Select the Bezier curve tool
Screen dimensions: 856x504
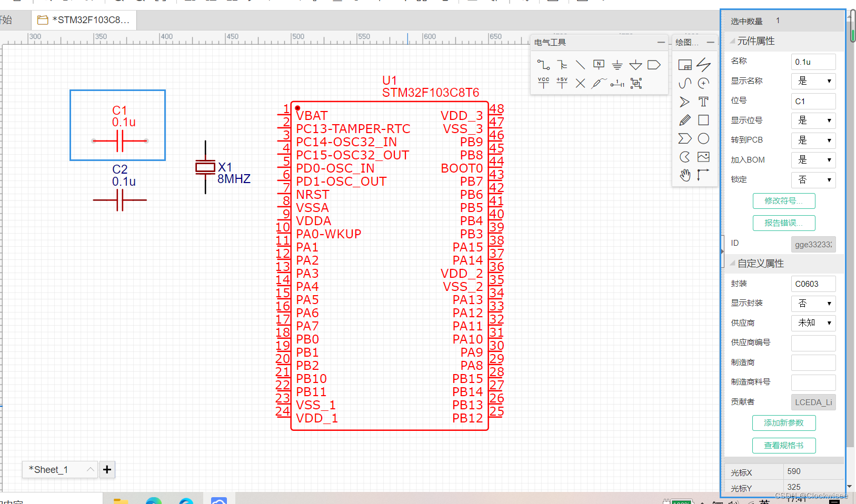[x=685, y=83]
